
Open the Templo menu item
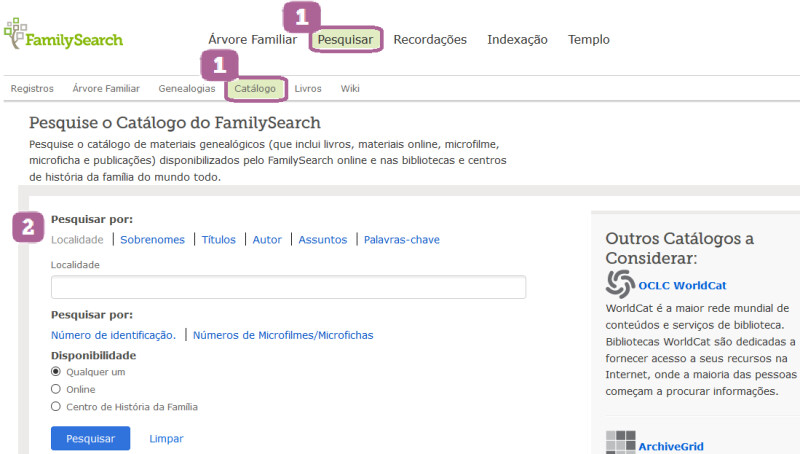[x=589, y=40]
